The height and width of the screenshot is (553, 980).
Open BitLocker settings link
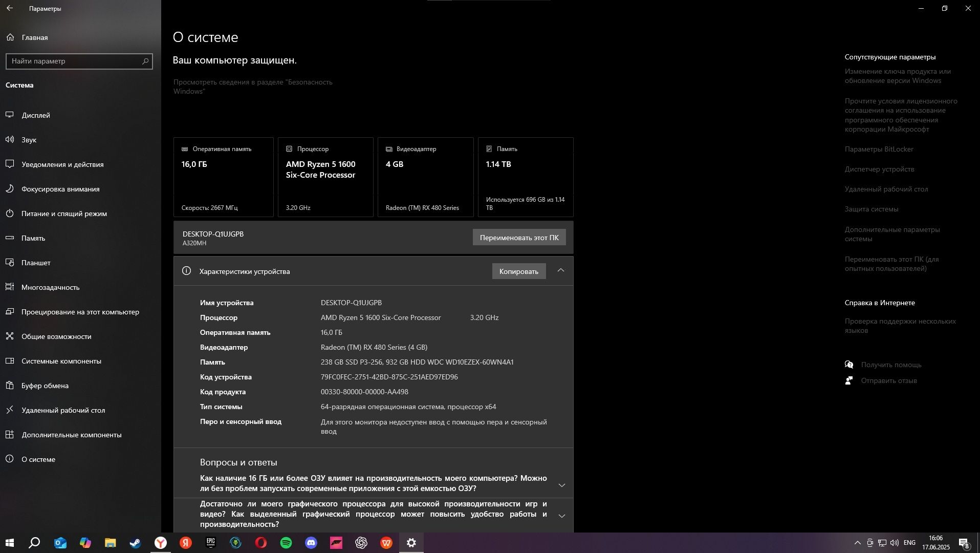[879, 149]
